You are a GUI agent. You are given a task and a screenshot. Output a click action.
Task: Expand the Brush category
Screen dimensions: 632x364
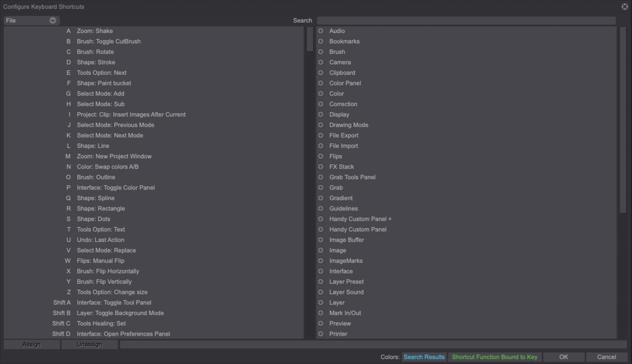click(321, 52)
